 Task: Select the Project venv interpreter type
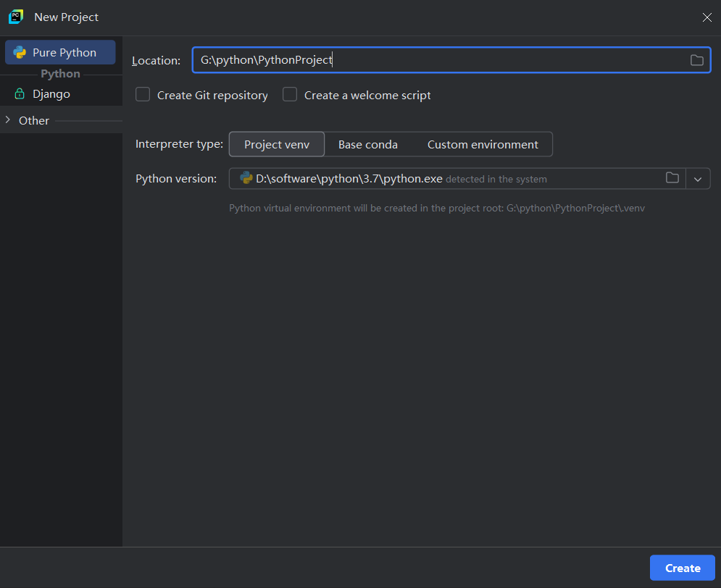click(x=277, y=144)
